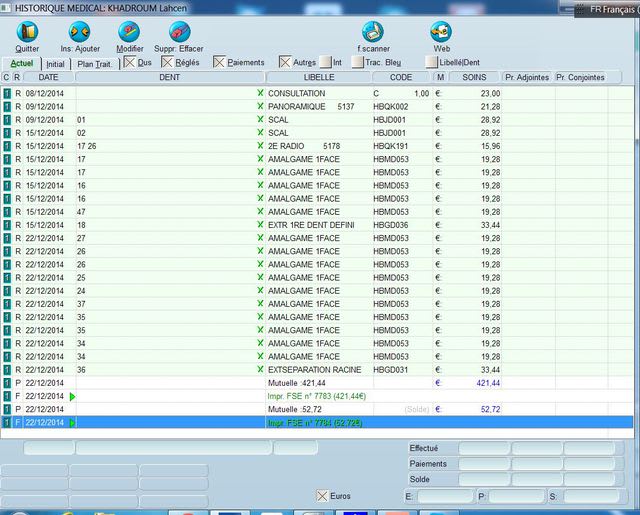Toggle the Paiements filter checkbox
This screenshot has width=640, height=515.
pos(219,63)
